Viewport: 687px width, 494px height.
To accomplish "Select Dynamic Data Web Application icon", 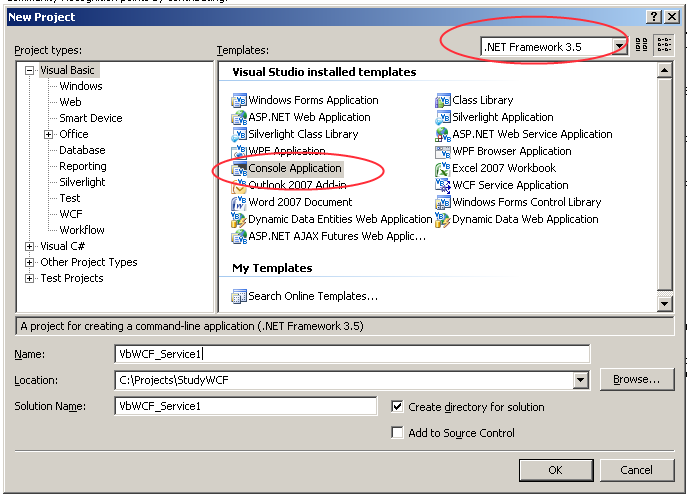I will [x=443, y=219].
